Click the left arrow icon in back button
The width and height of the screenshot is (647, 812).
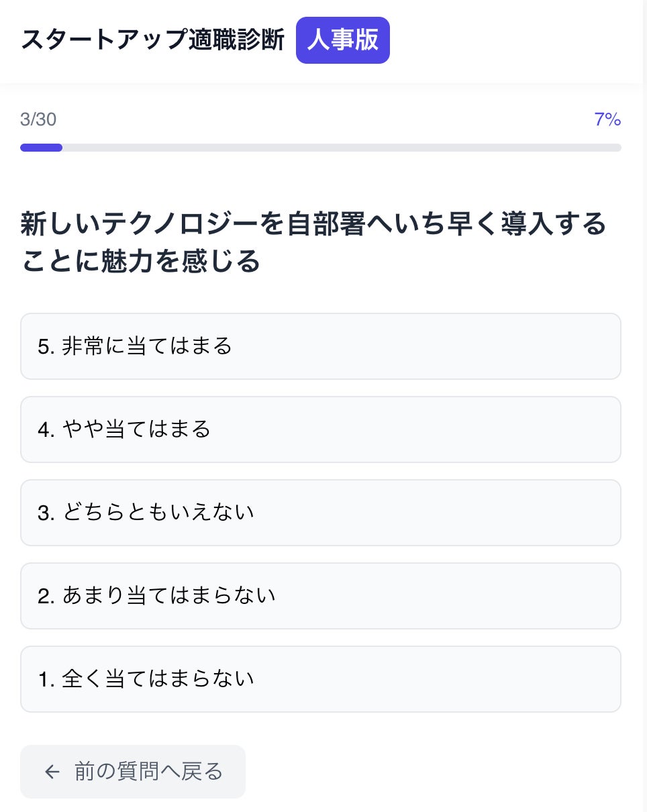pyautogui.click(x=52, y=772)
